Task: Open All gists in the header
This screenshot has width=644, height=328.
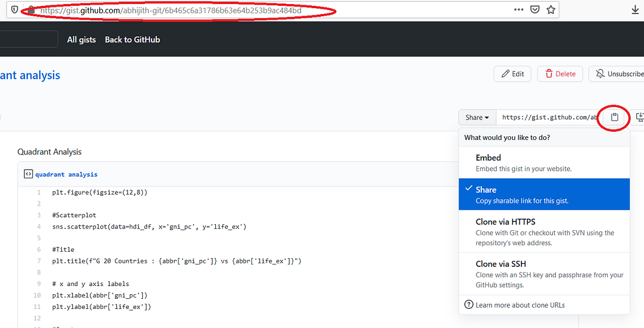Action: (81, 40)
